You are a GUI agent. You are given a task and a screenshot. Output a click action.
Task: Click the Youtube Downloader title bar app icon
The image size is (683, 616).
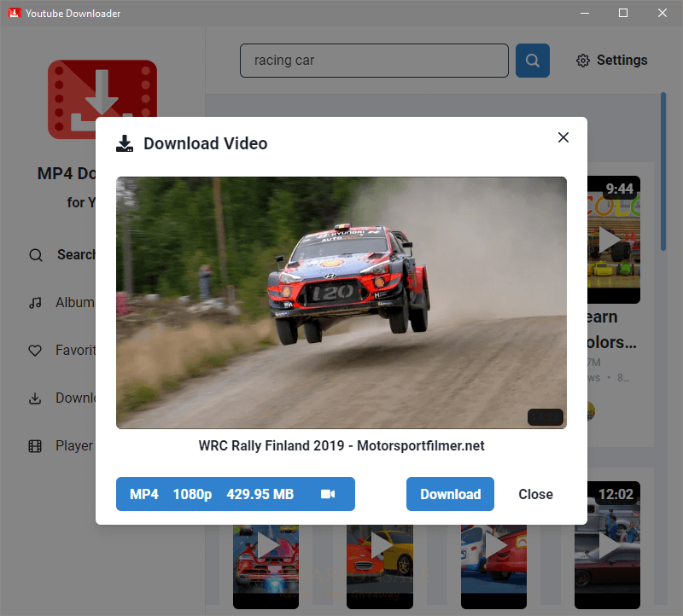click(x=15, y=13)
